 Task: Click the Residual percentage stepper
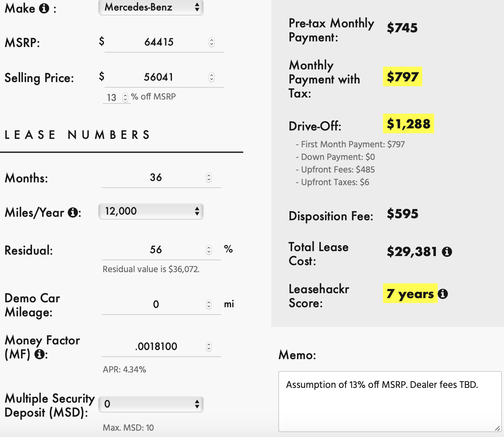click(209, 250)
